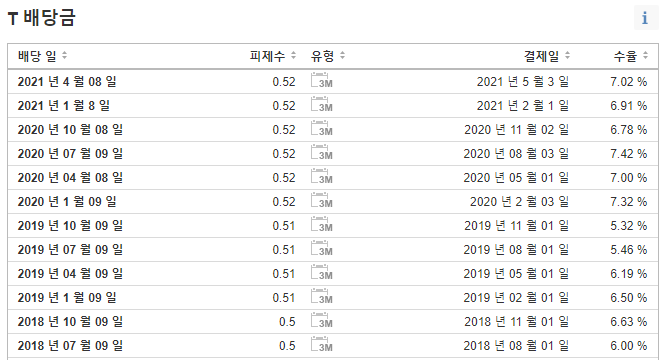Click payment date 2019 년 08 월 01 일
Screen dimensions: 664x360
(516, 249)
